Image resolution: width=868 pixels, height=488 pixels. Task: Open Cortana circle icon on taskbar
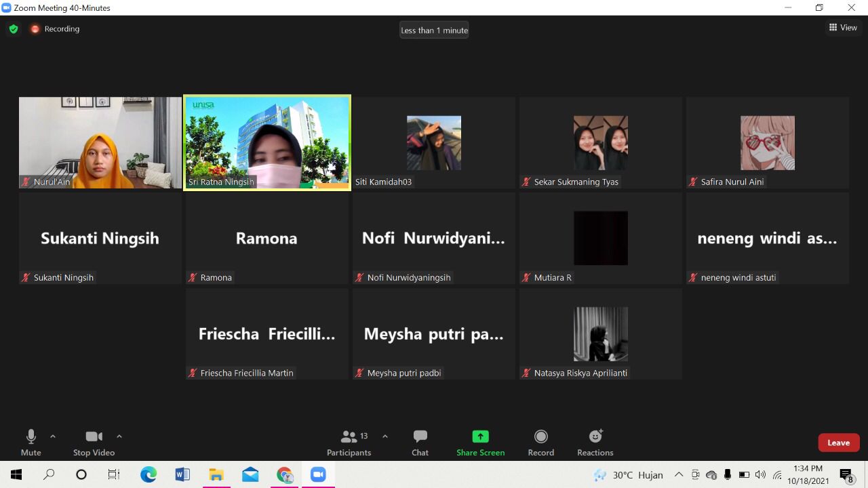coord(81,475)
